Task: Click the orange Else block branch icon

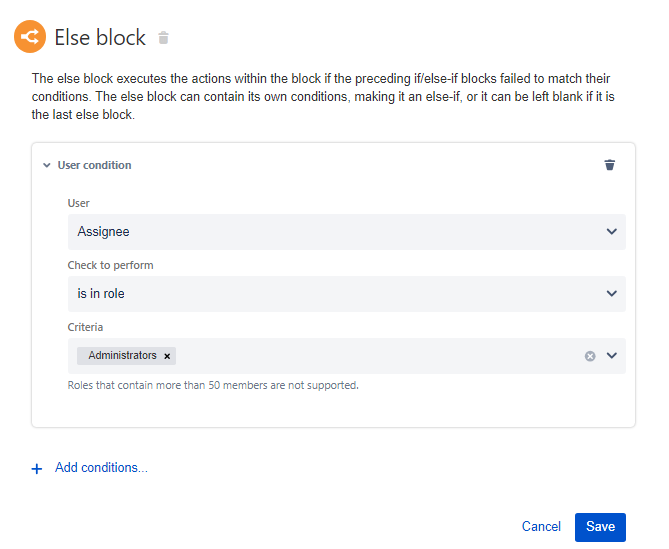Action: [x=30, y=37]
